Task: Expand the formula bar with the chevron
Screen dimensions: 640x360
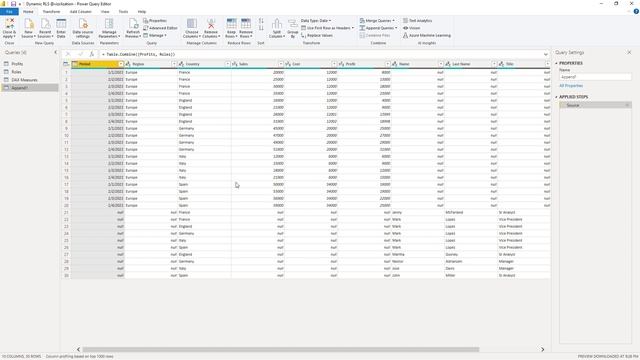Action: pyautogui.click(x=546, y=54)
